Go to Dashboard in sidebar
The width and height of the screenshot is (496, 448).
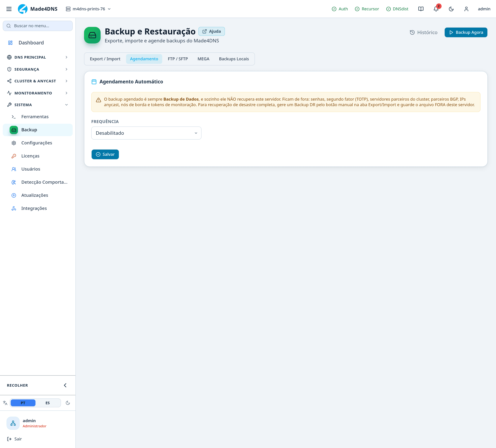pos(38,43)
